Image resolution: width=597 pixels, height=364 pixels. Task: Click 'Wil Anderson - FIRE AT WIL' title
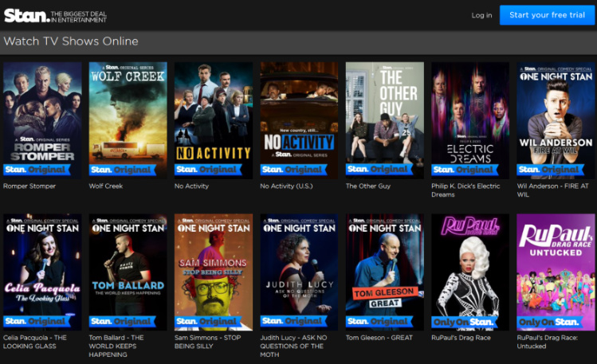(553, 190)
